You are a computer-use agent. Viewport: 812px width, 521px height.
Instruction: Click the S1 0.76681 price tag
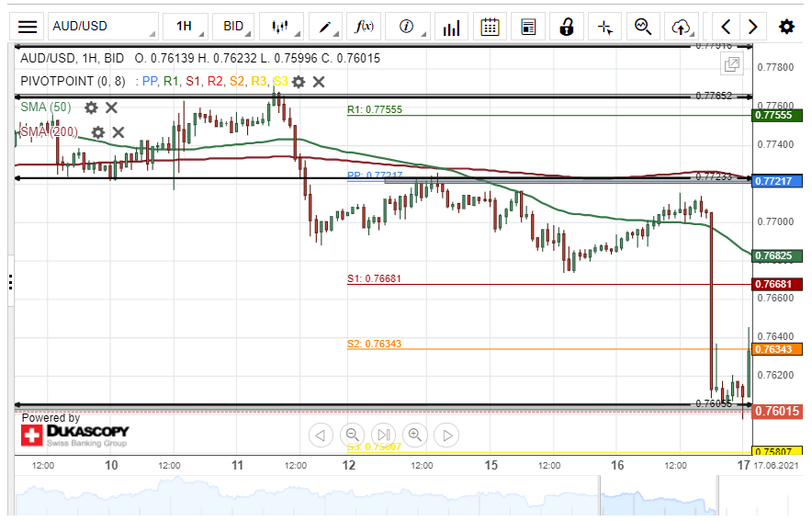coord(777,284)
